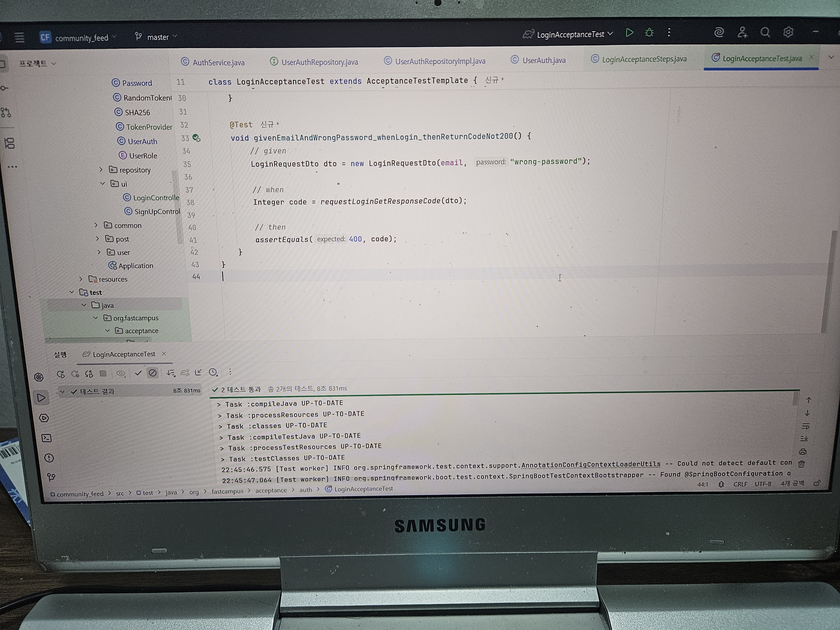Open the AI assistant swirl icon

click(719, 32)
